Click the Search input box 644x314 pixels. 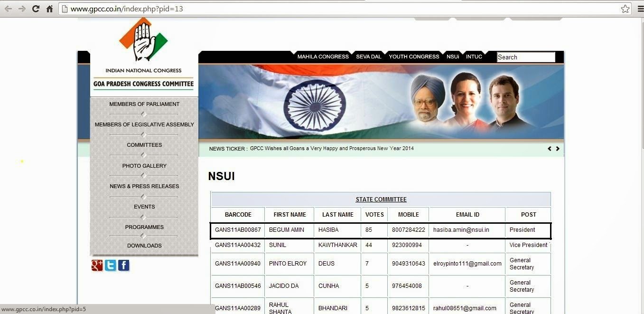tap(526, 57)
